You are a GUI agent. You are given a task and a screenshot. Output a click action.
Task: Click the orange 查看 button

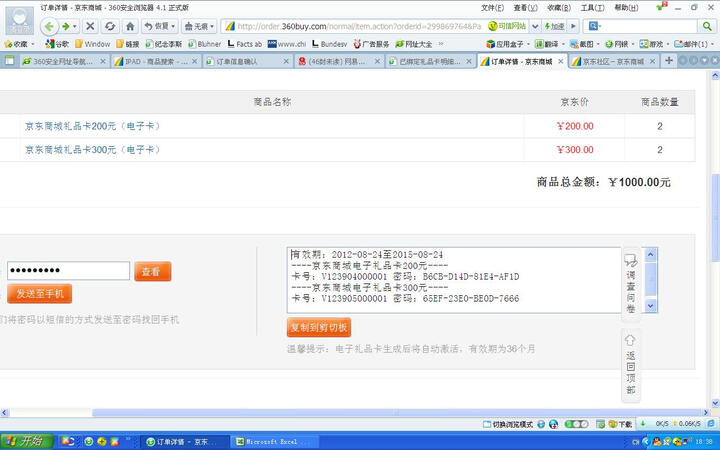[x=152, y=271]
